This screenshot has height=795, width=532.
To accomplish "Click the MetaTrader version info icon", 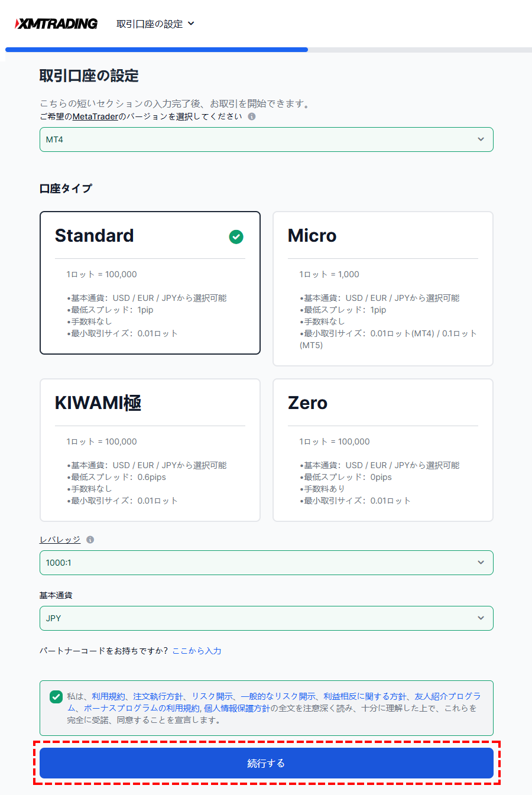I will [x=252, y=116].
